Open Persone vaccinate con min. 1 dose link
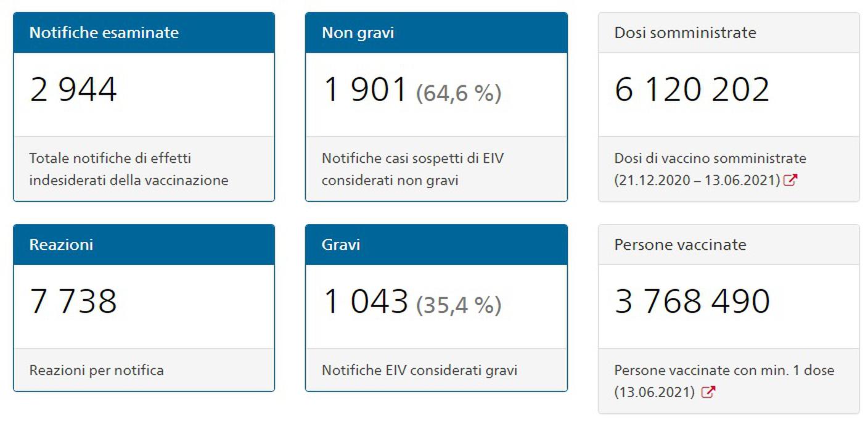 (724, 371)
